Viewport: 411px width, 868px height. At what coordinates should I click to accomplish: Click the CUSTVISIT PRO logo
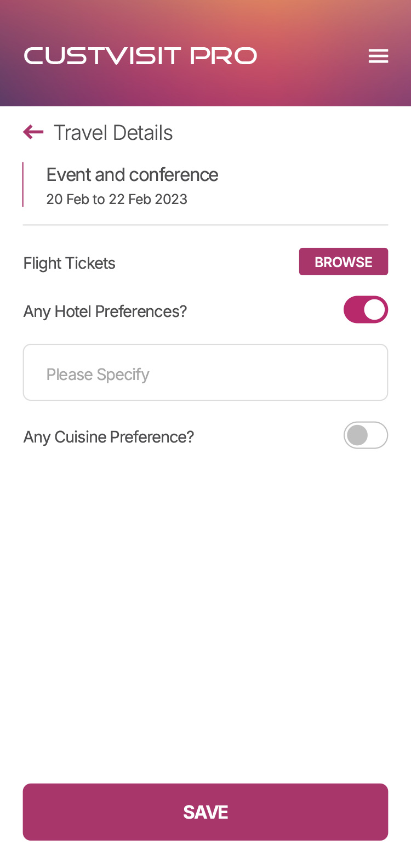tap(140, 56)
